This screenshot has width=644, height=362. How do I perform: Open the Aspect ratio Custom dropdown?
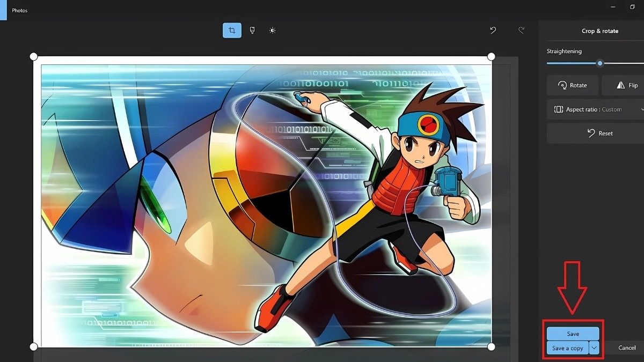point(596,109)
